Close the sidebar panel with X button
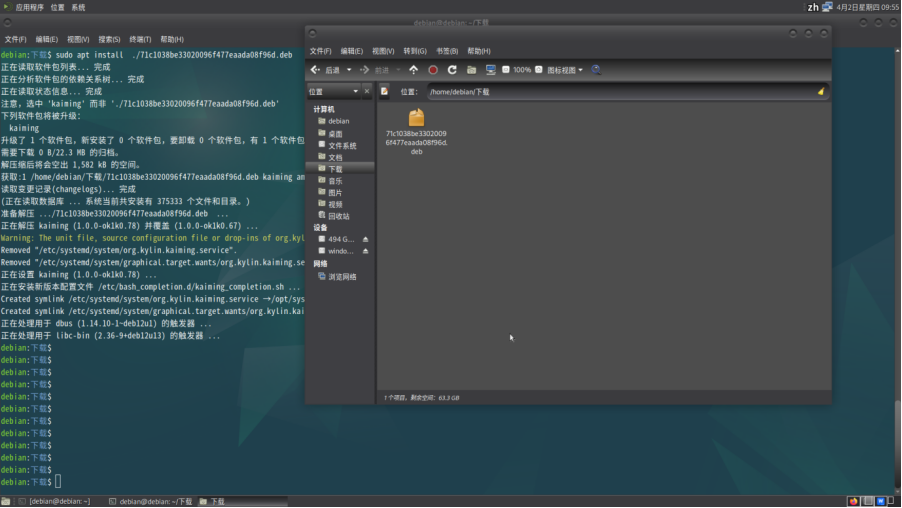Image resolution: width=902 pixels, height=508 pixels. (x=367, y=91)
